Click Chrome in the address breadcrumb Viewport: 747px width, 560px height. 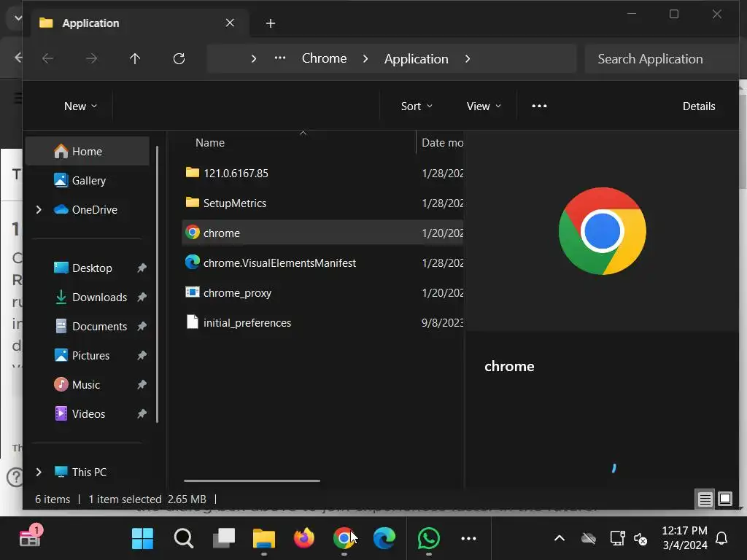point(325,58)
